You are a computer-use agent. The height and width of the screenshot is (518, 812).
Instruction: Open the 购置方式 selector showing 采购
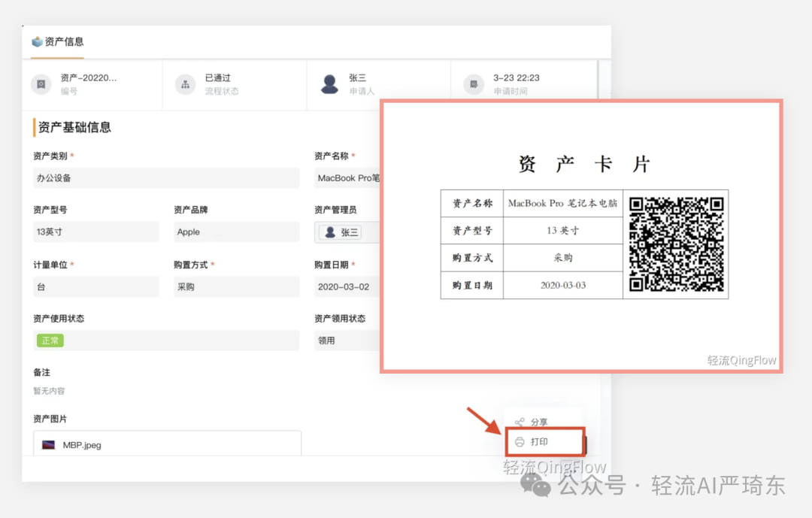tap(235, 286)
